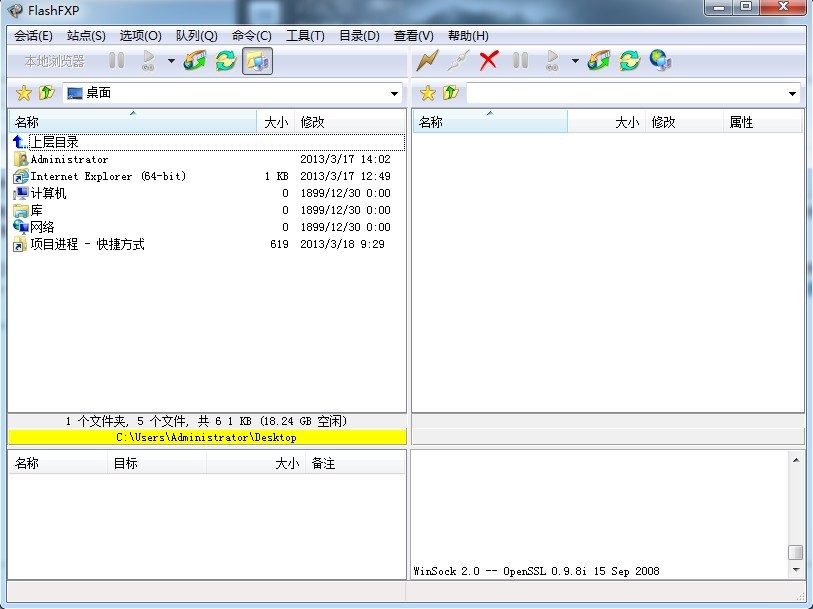The height and width of the screenshot is (609, 813).
Task: Refresh the local file list
Action: [226, 61]
